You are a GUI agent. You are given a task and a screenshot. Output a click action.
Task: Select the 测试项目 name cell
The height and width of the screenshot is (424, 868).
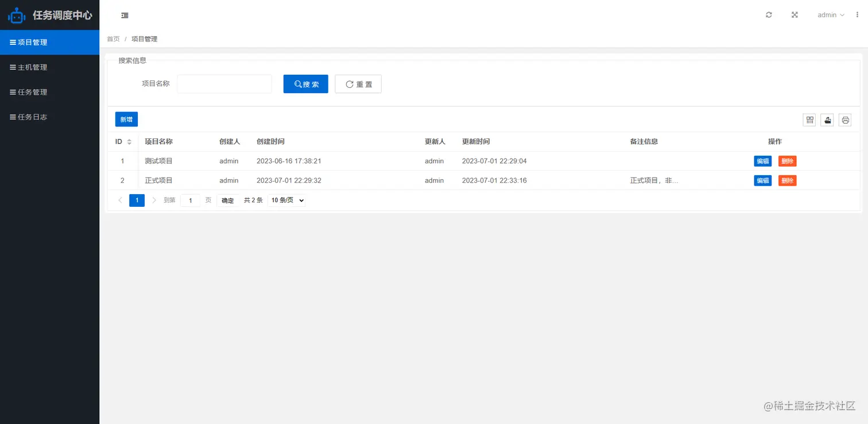[159, 161]
